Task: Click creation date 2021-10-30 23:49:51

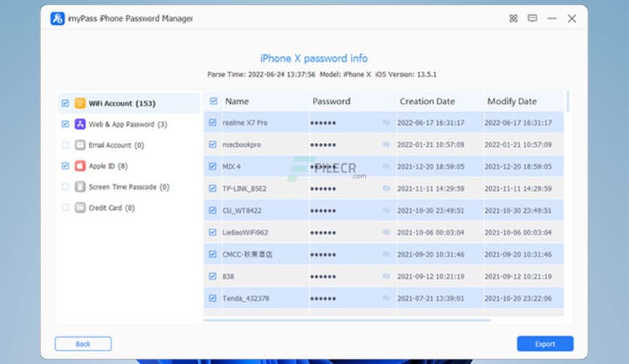Action: tap(431, 211)
